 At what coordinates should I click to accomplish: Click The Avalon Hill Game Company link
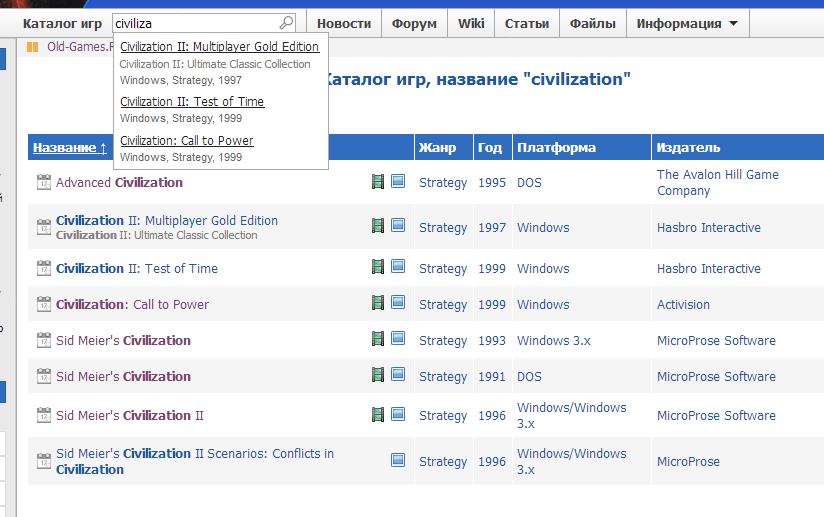(717, 182)
